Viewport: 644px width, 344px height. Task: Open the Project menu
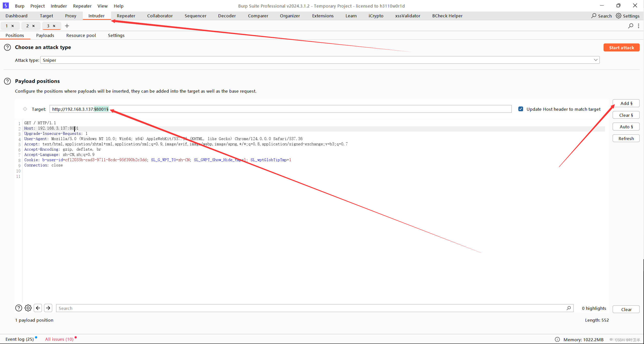tap(37, 6)
